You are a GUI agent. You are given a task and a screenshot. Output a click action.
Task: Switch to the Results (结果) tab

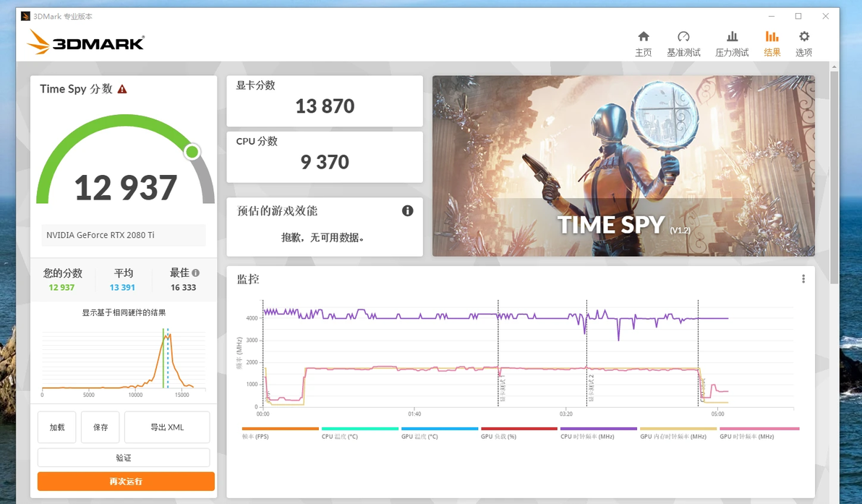772,44
